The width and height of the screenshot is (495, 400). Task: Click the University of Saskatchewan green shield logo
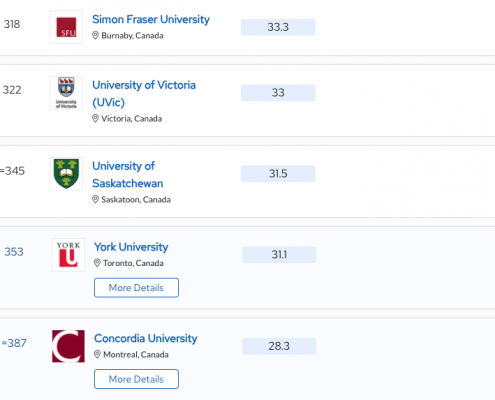coord(66,174)
